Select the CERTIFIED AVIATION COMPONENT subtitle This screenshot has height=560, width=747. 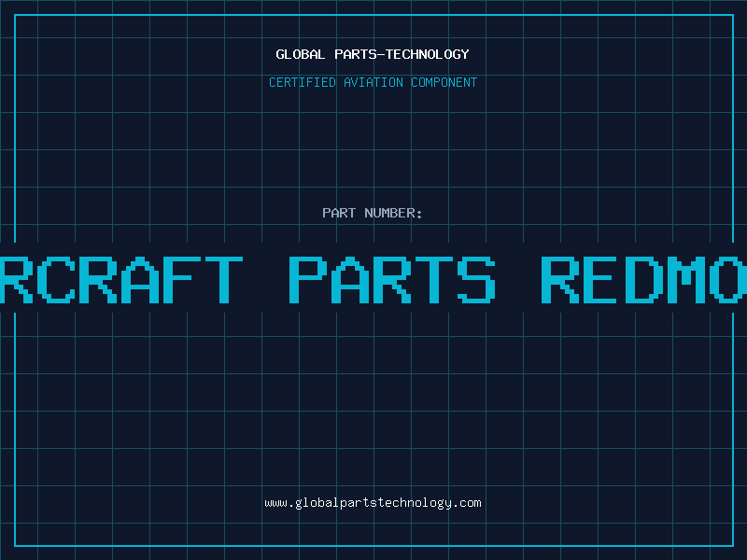373,82
